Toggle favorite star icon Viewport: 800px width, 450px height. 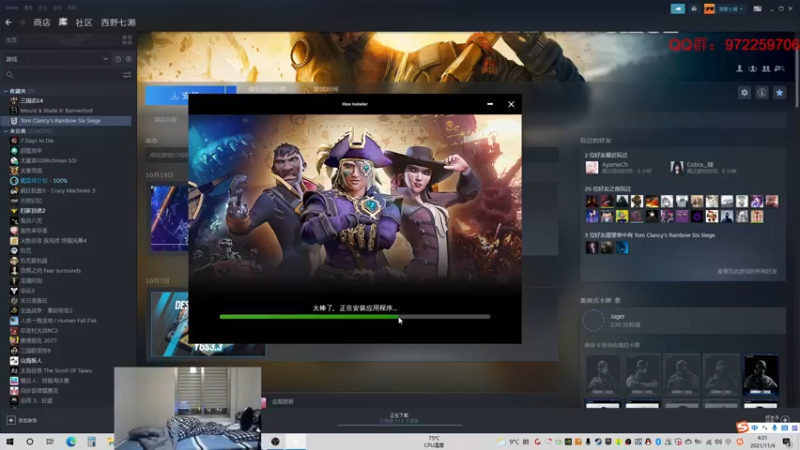[779, 92]
